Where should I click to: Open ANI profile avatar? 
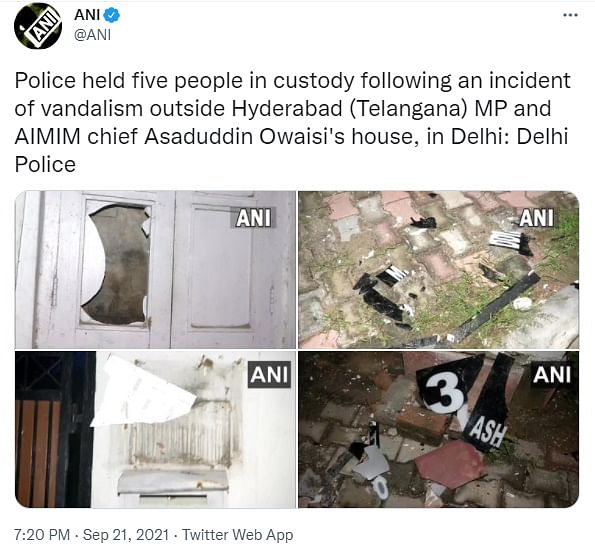(x=38, y=25)
